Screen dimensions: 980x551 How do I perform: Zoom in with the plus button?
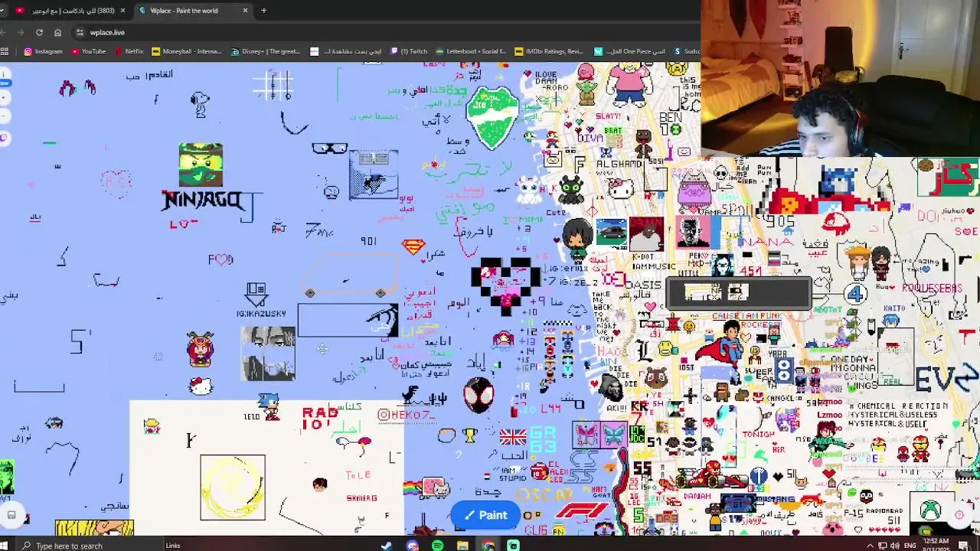click(4, 98)
